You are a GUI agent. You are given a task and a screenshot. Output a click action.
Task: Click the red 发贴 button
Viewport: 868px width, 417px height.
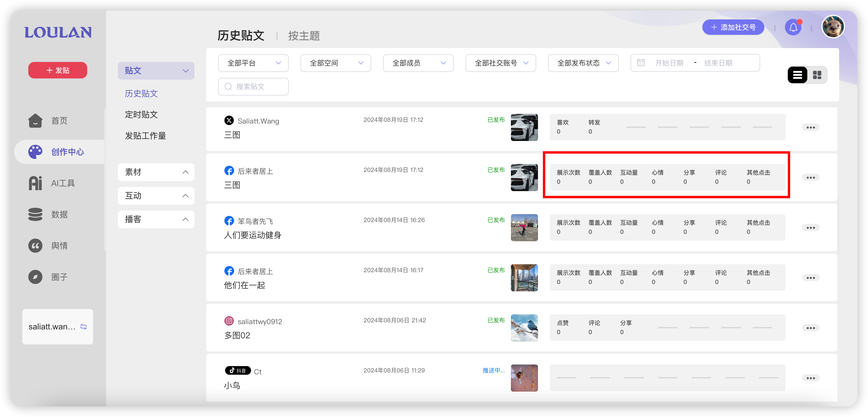coord(58,70)
